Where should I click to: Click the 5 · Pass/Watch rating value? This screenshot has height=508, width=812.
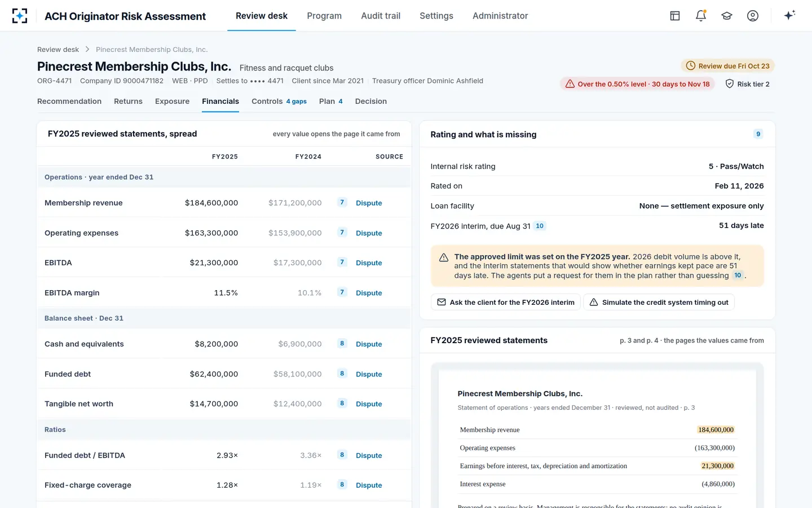(x=736, y=167)
